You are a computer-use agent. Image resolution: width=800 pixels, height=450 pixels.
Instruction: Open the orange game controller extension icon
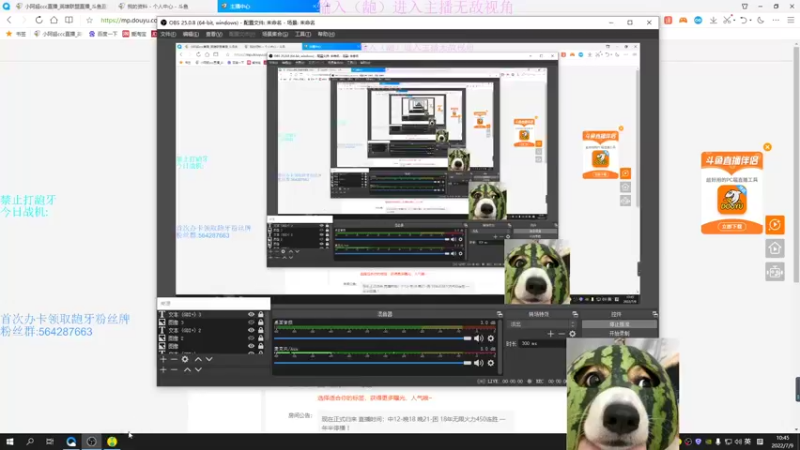[683, 20]
